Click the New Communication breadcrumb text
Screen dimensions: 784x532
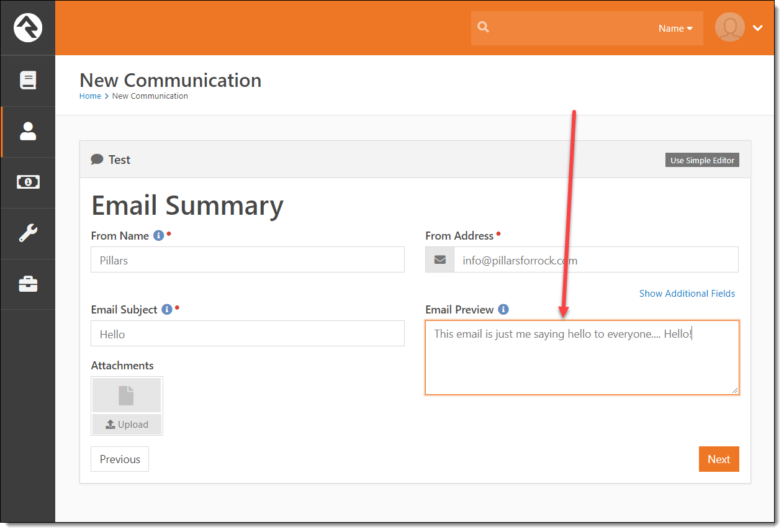tap(150, 96)
